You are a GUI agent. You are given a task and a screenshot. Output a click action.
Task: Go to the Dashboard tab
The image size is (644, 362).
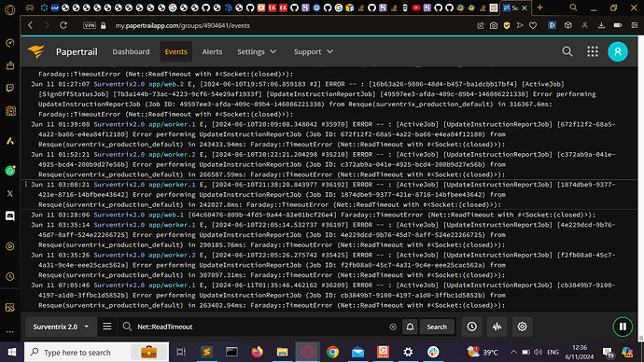coord(131,51)
